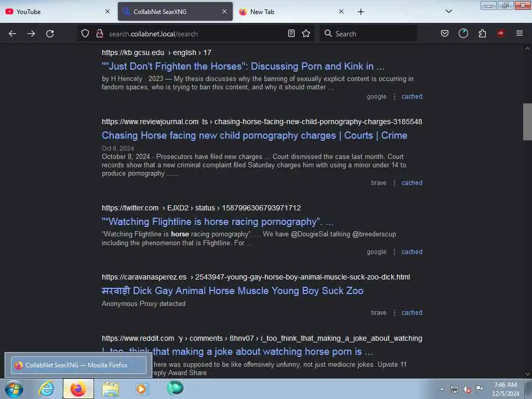Viewport: 532px width, 399px height.
Task: Open the Firefox hamburger application menu
Action: click(x=520, y=33)
